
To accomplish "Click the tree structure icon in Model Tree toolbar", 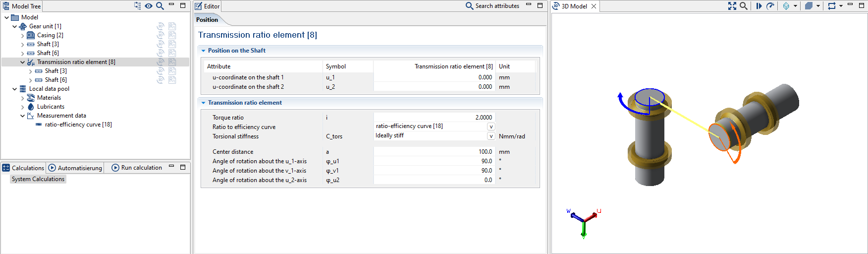I will [138, 6].
